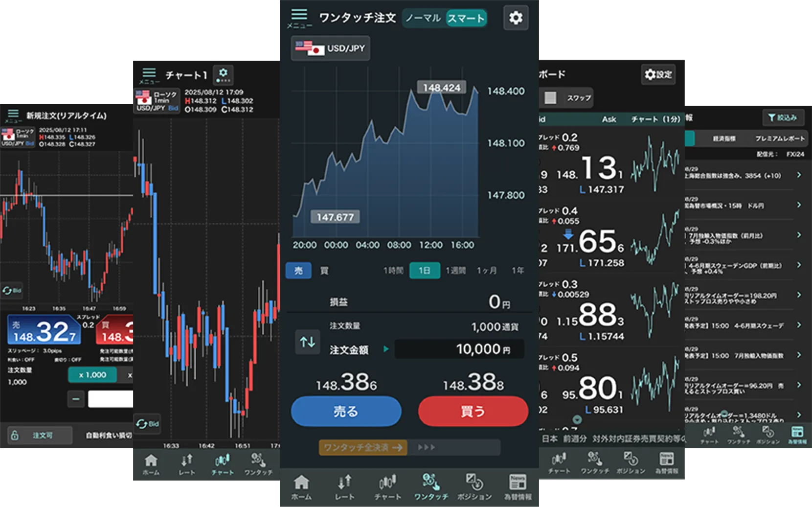Open the 絞込み filter options
The height and width of the screenshot is (507, 812).
[783, 117]
